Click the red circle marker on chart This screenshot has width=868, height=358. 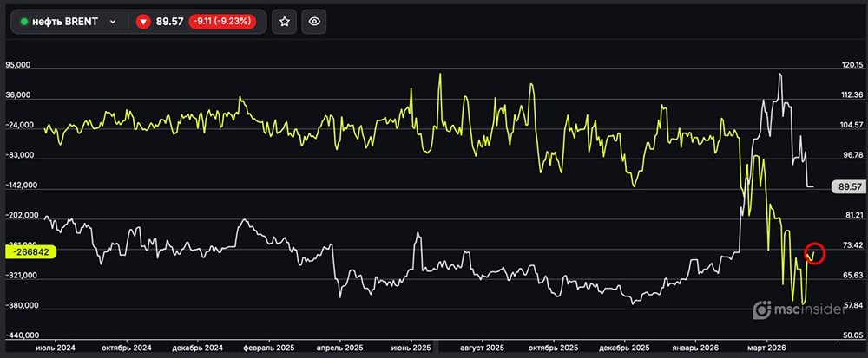[815, 253]
